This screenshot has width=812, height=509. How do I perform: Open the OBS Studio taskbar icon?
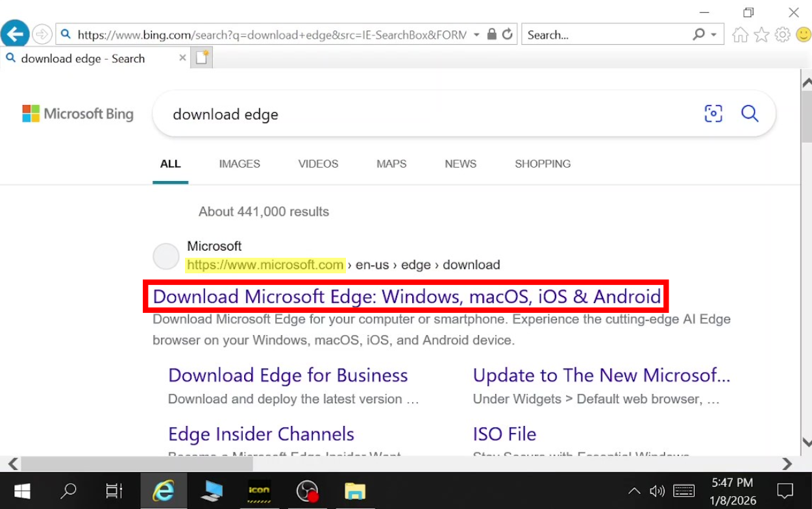[x=306, y=491]
